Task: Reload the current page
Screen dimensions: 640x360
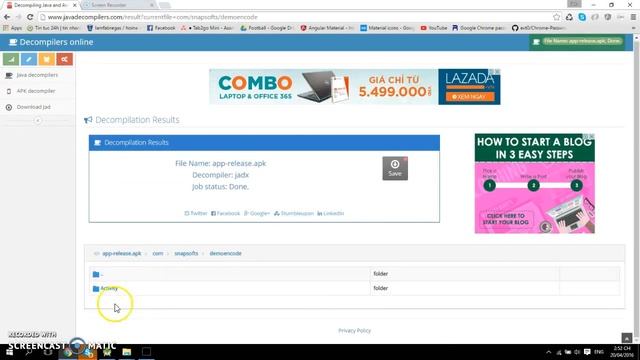Action: [x=30, y=17]
